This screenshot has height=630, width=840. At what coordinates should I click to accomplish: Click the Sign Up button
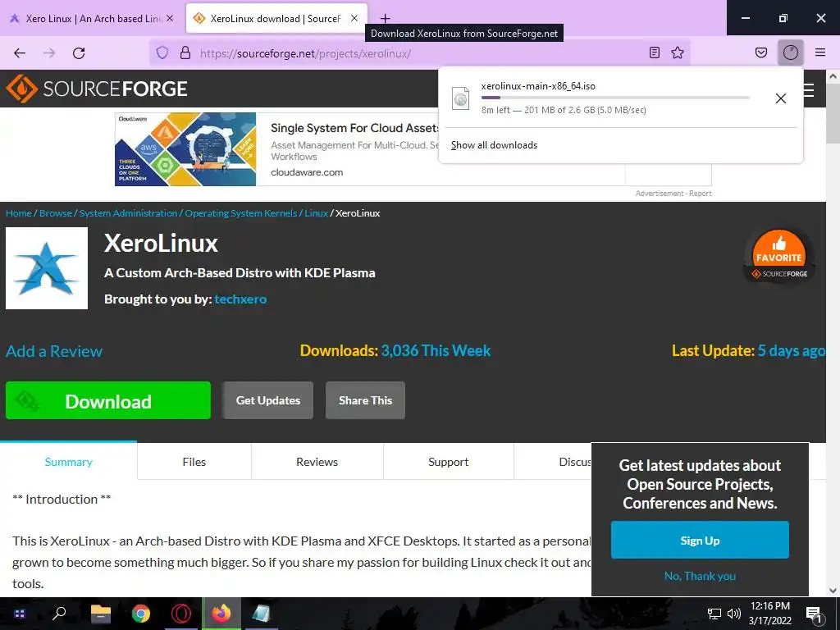click(x=700, y=540)
